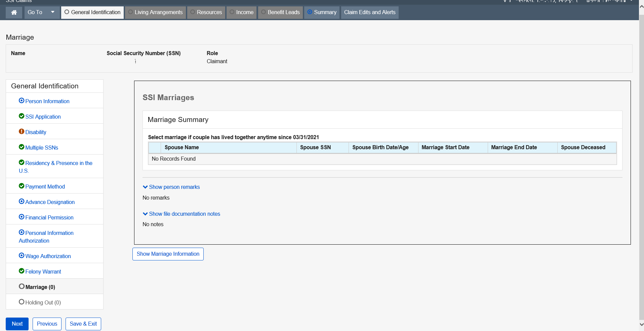Expand Show file documentation notes
Viewport: 644px width, 331px height.
tap(181, 214)
